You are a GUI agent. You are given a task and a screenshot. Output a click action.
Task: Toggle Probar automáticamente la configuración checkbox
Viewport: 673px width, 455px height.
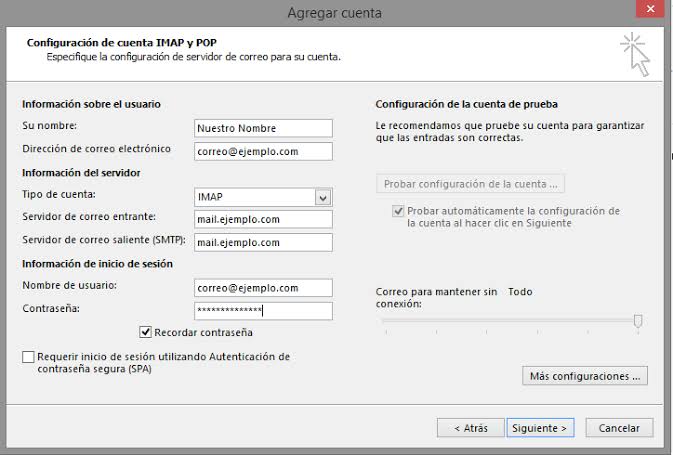pos(398,211)
